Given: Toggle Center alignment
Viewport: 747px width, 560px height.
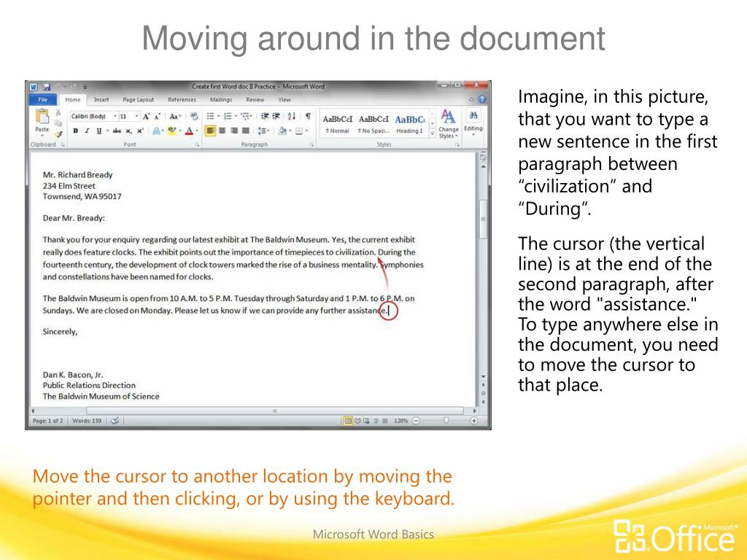Looking at the screenshot, I should click(x=222, y=131).
